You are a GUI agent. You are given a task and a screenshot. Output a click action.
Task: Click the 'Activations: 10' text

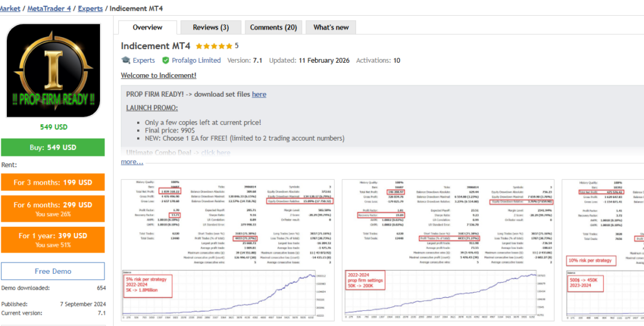point(378,60)
